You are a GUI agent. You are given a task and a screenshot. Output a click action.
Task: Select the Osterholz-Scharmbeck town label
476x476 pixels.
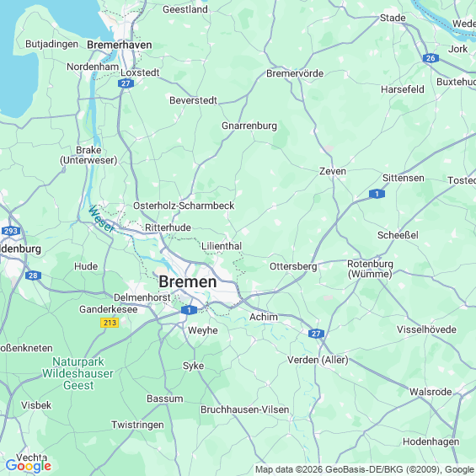pos(184,206)
